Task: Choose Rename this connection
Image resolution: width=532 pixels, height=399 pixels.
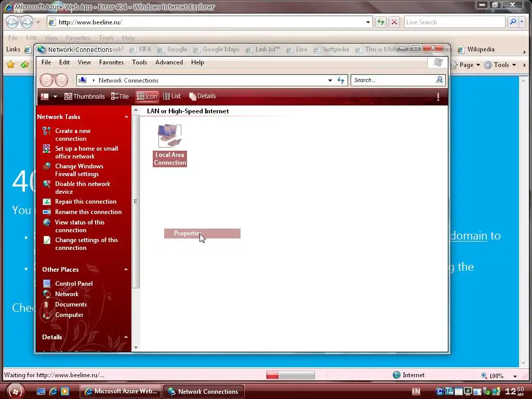Action: [x=88, y=212]
